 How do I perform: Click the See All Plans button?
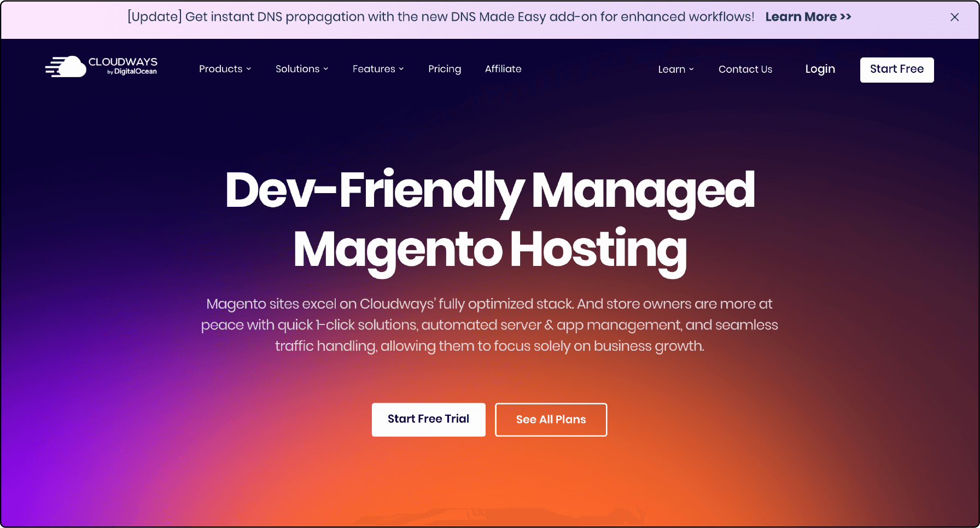[551, 420]
